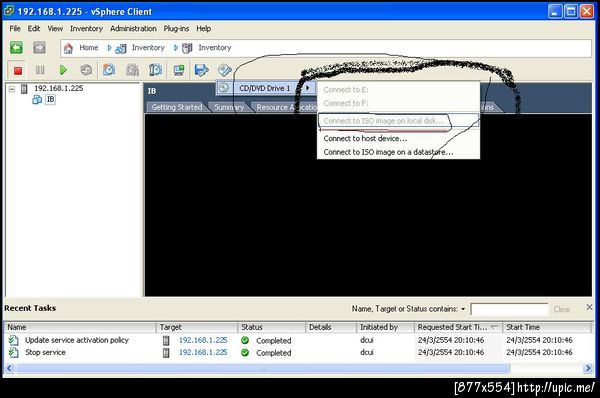Click the green Power On play icon
Viewport: 600px width, 398px height.
pyautogui.click(x=63, y=70)
